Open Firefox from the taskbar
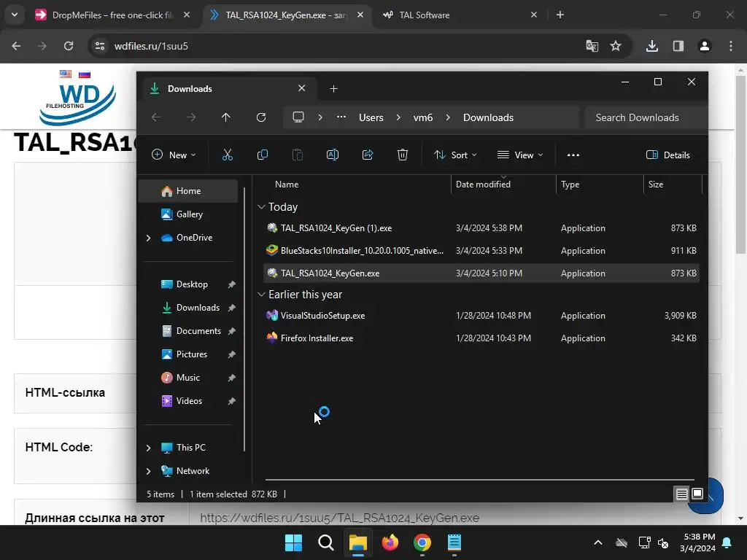The width and height of the screenshot is (747, 560). [390, 542]
